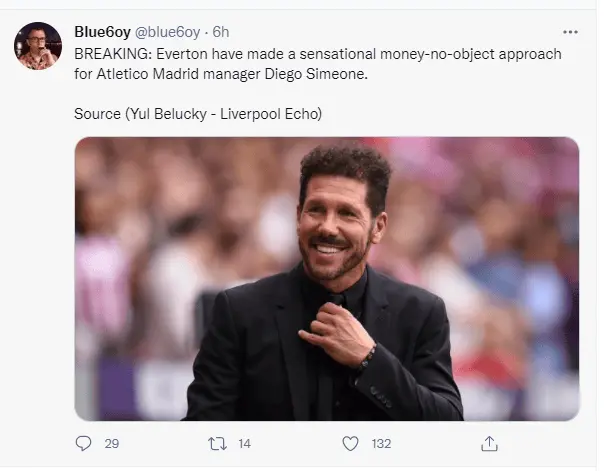View the 29 replies count

coord(112,443)
